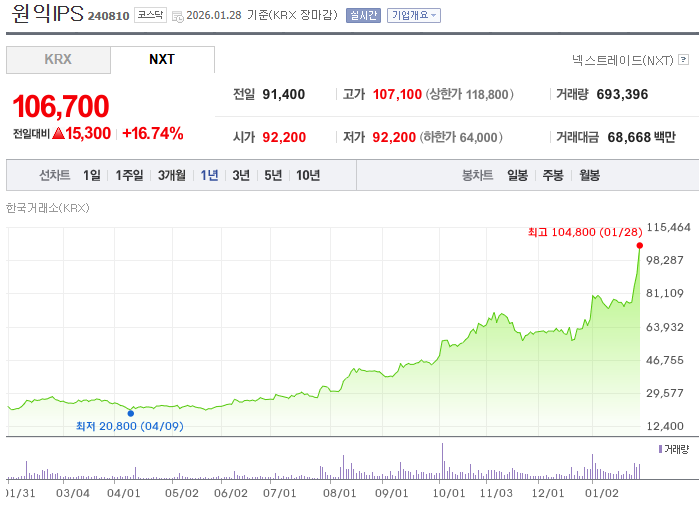Show the 일봉 daily candle chart
This screenshot has width=699, height=514.
click(x=518, y=175)
